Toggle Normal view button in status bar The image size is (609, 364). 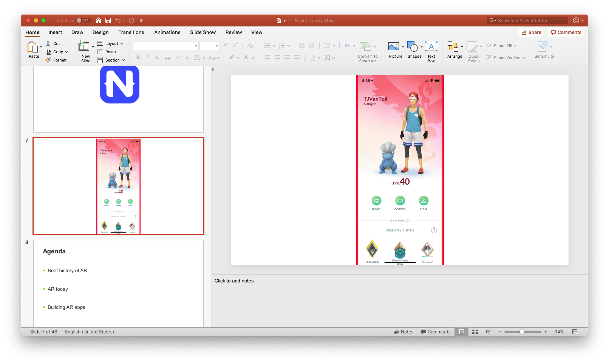point(461,332)
